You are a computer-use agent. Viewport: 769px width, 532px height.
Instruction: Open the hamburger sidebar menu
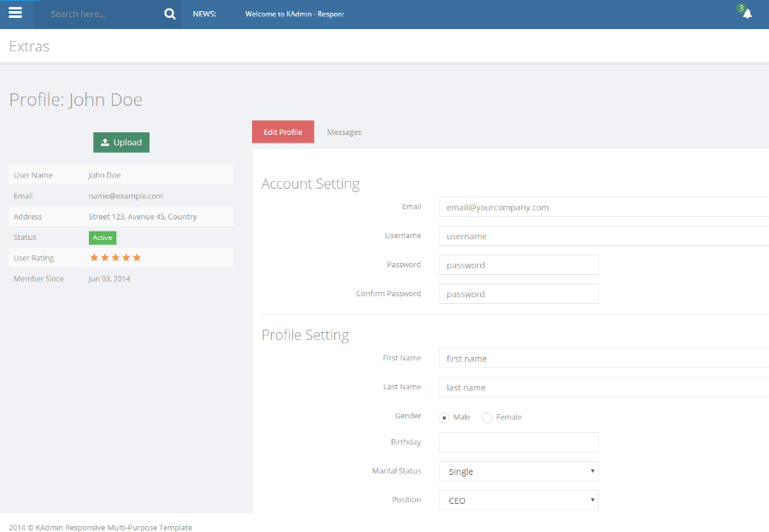point(15,13)
